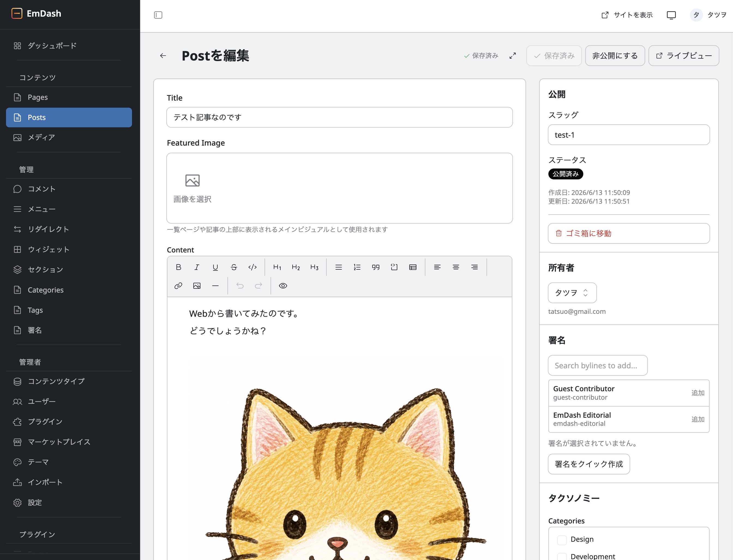Open 設定 in the sidebar
The width and height of the screenshot is (733, 560).
pyautogui.click(x=69, y=502)
